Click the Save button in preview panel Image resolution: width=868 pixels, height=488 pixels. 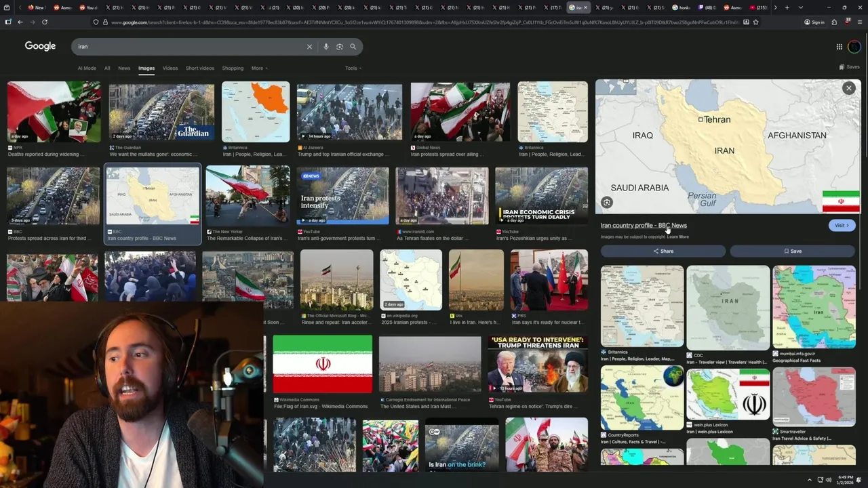click(x=792, y=251)
